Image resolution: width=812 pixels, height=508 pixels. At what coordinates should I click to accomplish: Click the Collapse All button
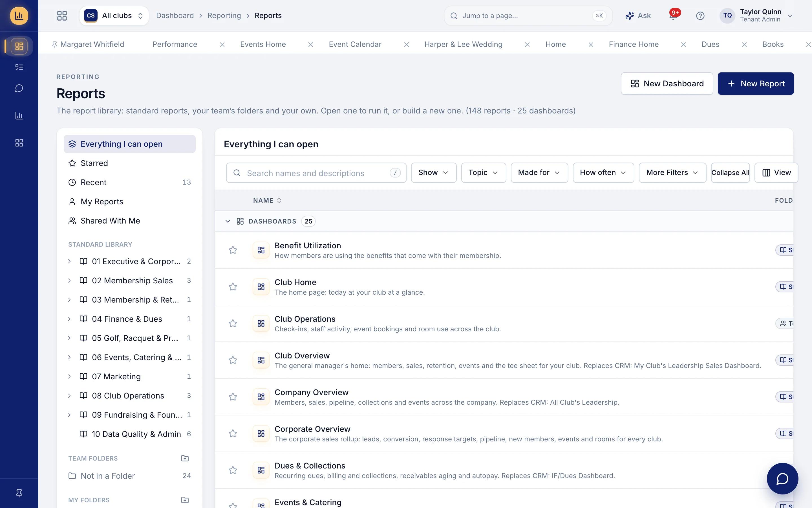(730, 173)
